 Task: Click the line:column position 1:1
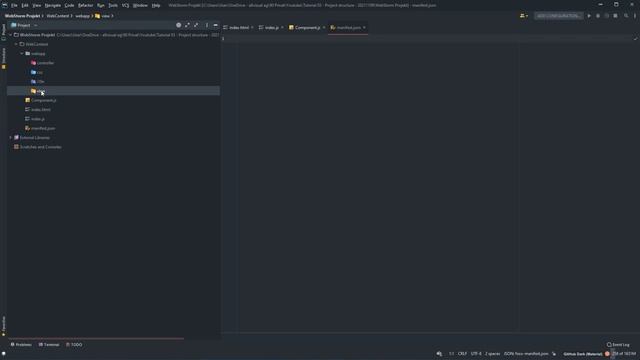click(451, 354)
